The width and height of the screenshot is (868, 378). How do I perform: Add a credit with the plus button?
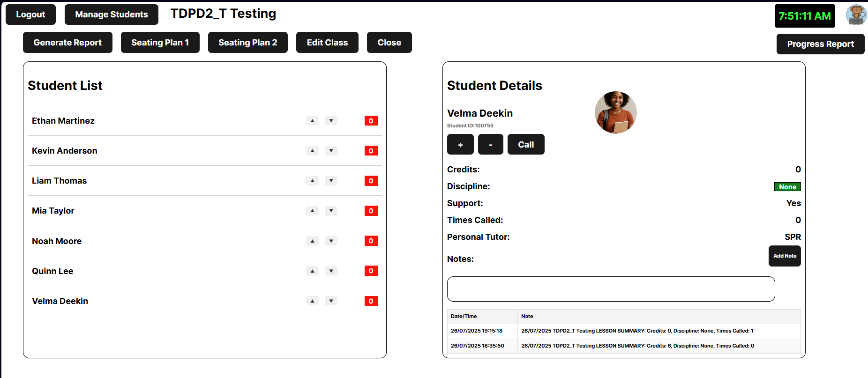click(x=460, y=144)
